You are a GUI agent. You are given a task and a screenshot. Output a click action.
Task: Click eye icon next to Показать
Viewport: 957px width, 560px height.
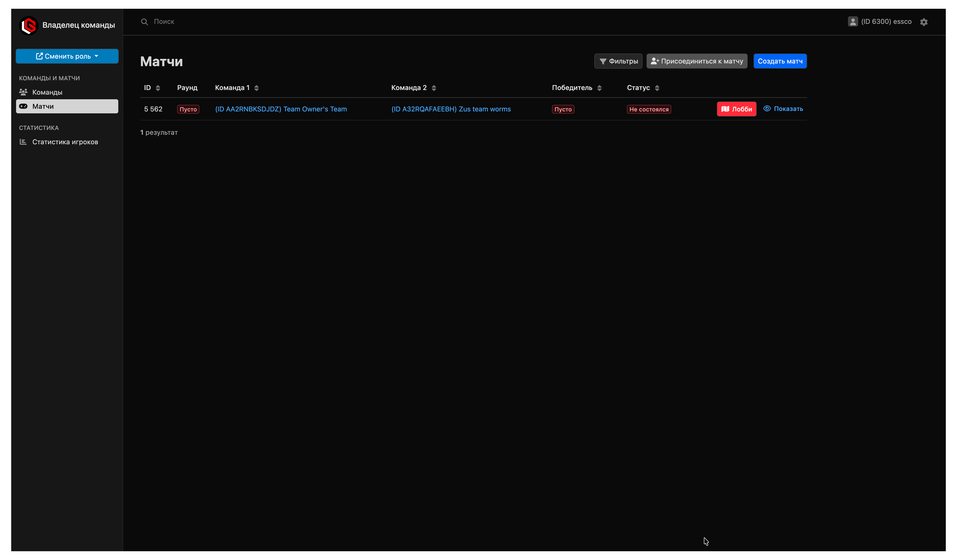767,108
